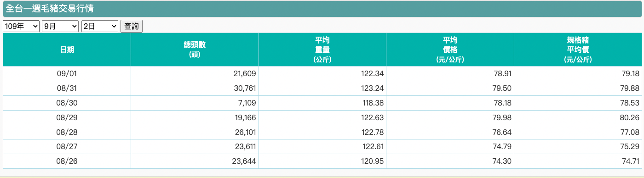
Task: Click the 08/29 row date
Action: [x=67, y=117]
